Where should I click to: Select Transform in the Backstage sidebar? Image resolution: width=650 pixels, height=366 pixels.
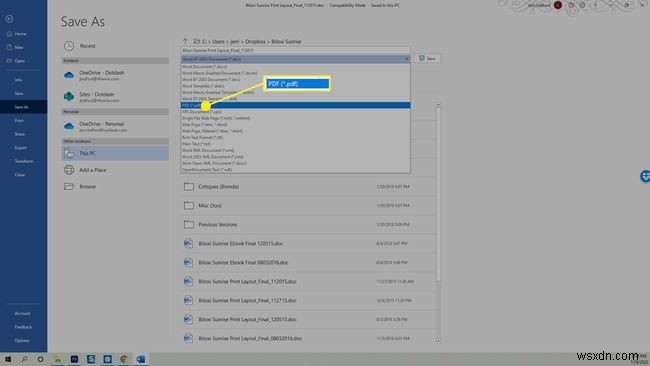(24, 161)
